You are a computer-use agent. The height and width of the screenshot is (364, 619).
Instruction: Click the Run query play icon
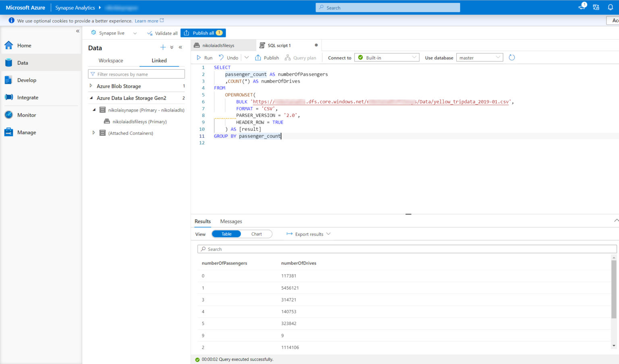199,58
